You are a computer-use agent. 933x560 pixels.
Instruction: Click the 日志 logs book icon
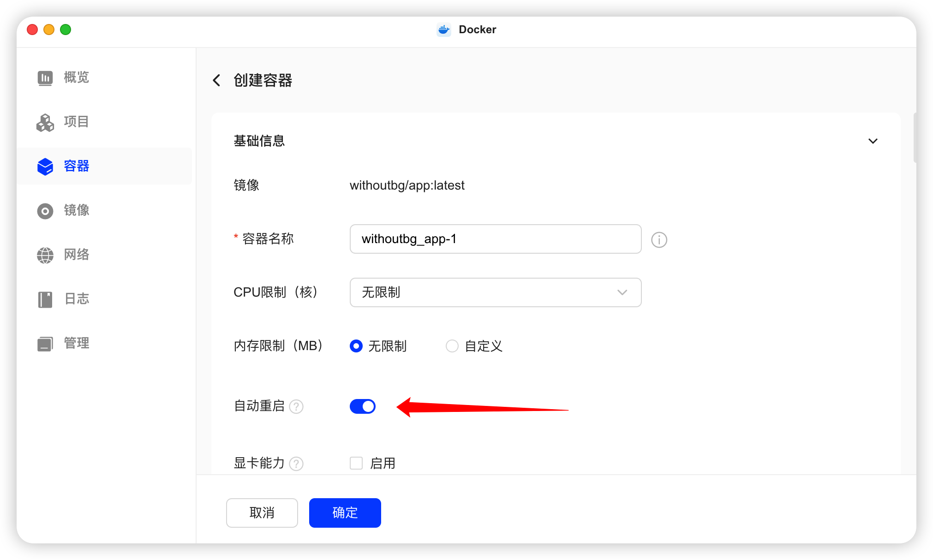[x=45, y=299]
